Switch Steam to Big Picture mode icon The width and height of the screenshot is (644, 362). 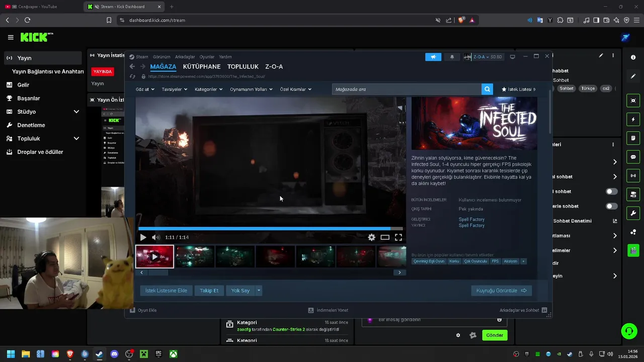pos(513,57)
